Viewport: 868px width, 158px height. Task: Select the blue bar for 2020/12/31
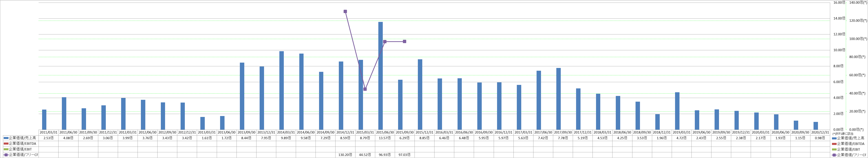[815, 126]
